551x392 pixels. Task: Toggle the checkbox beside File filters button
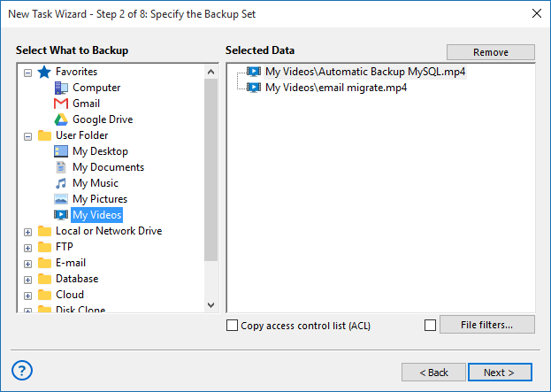pyautogui.click(x=430, y=326)
